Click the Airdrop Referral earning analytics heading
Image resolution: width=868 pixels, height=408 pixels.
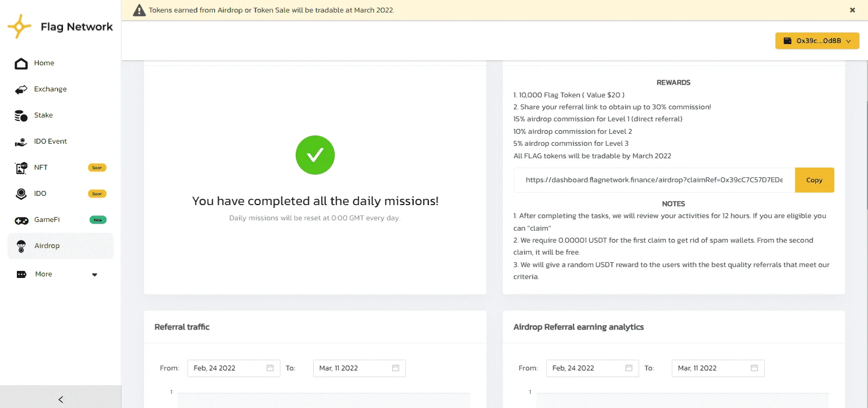point(579,327)
